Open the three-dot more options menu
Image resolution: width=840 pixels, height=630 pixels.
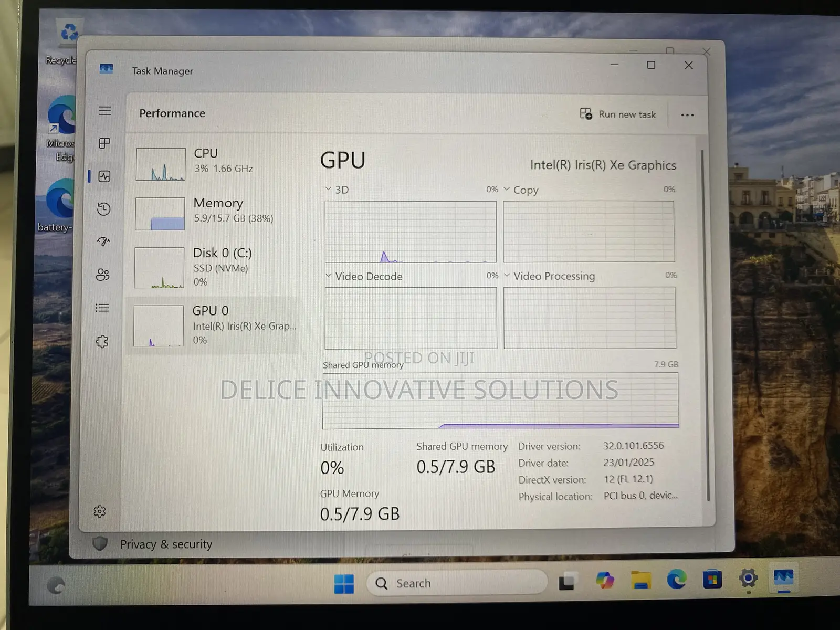coord(687,115)
